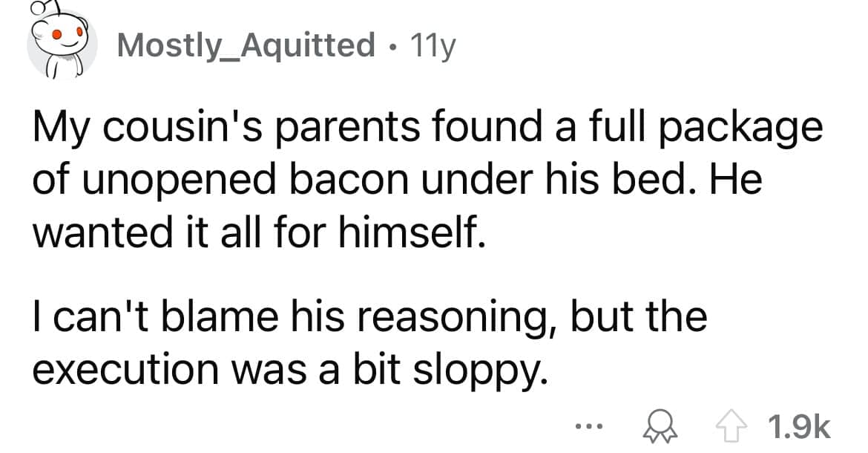
Task: Open the Mostly_Aquitted user profile
Action: point(246,46)
